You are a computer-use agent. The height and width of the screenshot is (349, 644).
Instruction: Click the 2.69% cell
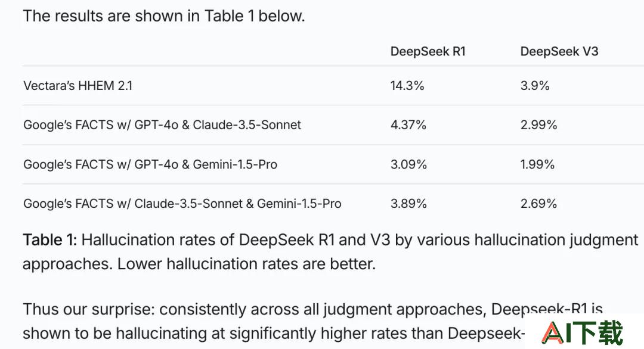[538, 204]
